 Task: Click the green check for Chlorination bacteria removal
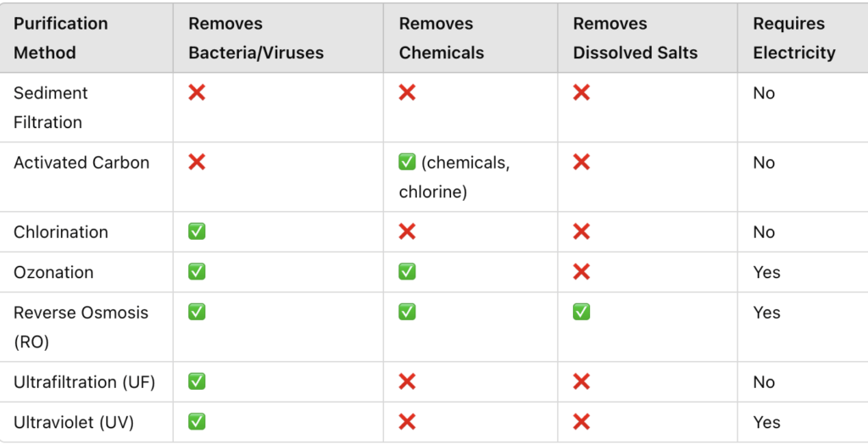click(x=197, y=231)
